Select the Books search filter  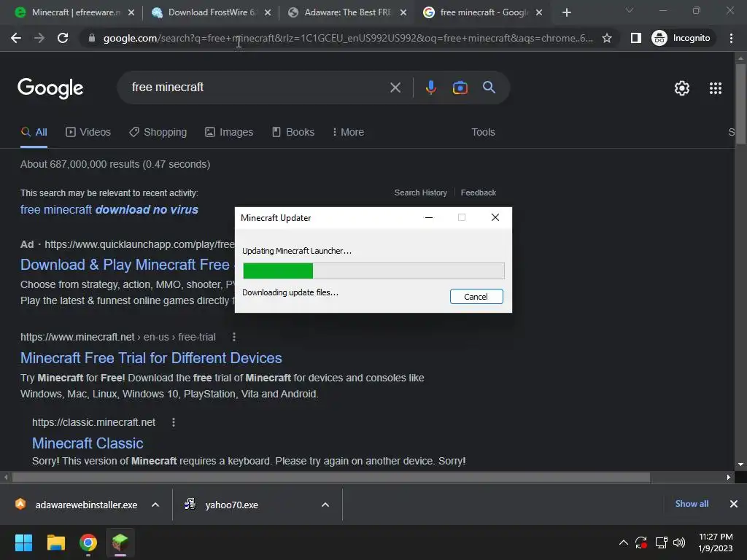pyautogui.click(x=293, y=133)
